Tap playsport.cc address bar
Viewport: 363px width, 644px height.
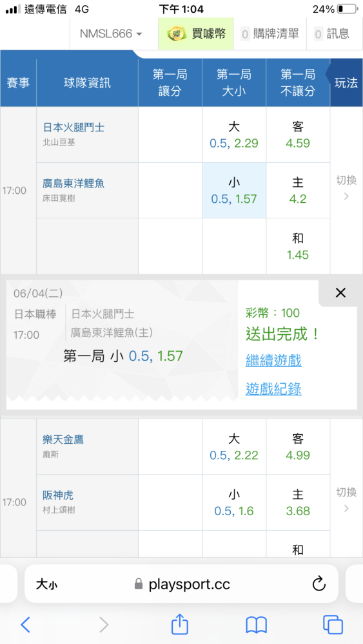tap(181, 583)
